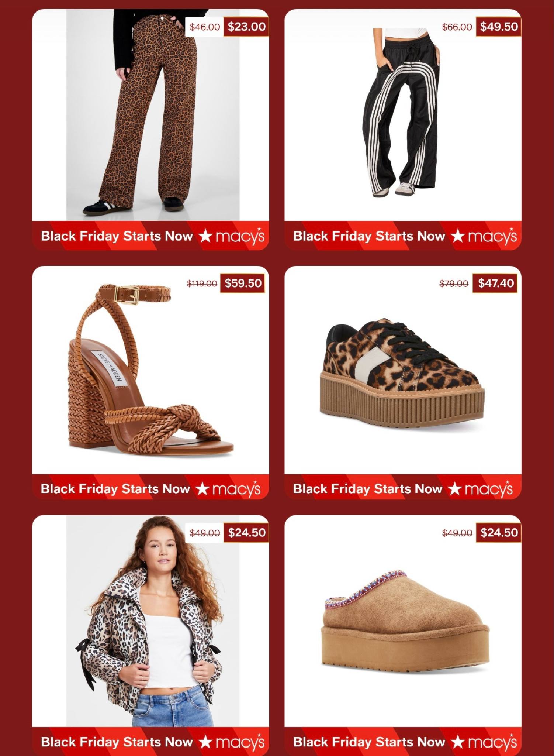Click Macy's star logo under leopard sneaker

[480, 489]
